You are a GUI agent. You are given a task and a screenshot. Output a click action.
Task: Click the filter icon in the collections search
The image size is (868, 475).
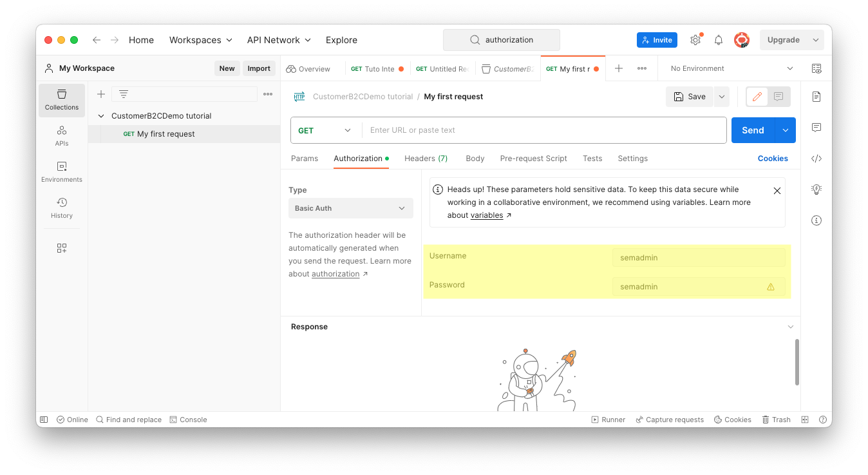124,94
